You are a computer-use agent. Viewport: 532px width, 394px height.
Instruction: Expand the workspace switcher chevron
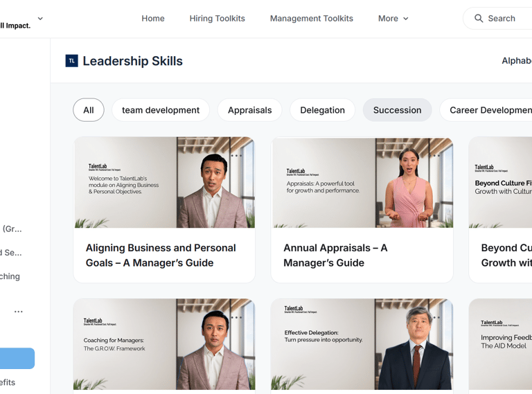click(40, 19)
